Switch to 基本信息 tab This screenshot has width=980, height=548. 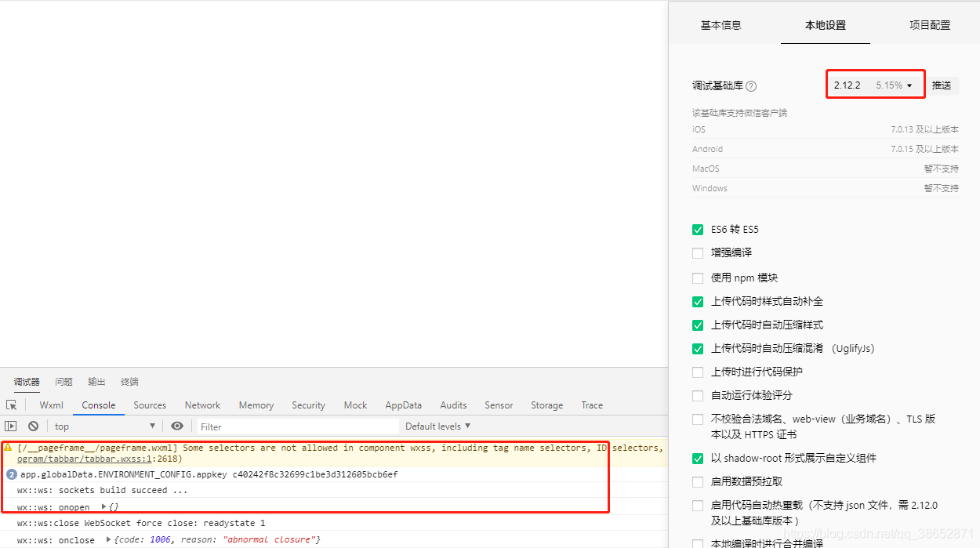(x=720, y=25)
